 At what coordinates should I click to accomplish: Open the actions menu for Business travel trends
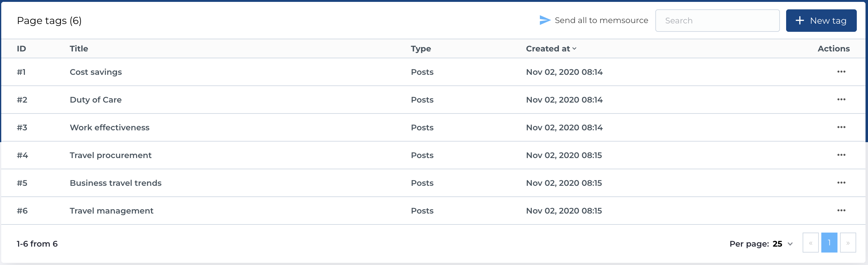(x=842, y=183)
